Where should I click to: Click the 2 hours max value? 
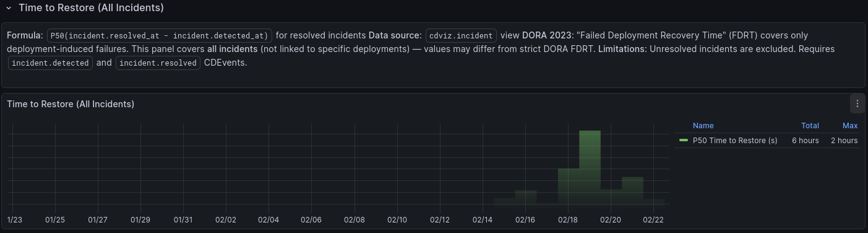pyautogui.click(x=844, y=141)
